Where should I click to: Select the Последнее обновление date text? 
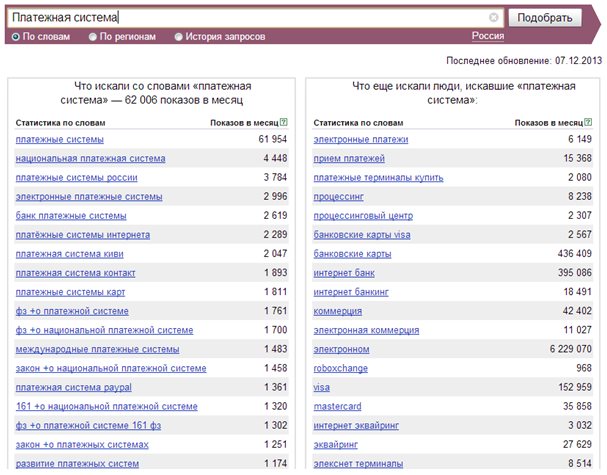tap(524, 61)
